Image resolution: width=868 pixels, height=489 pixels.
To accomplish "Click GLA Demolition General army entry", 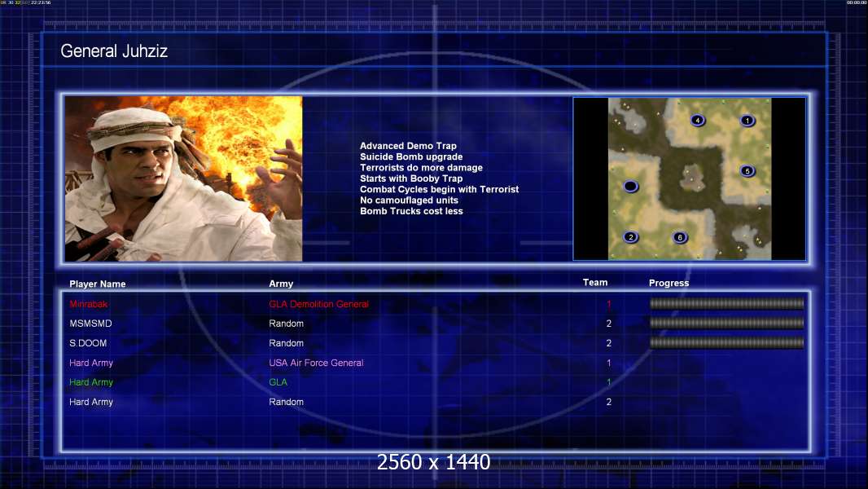I will [x=319, y=304].
